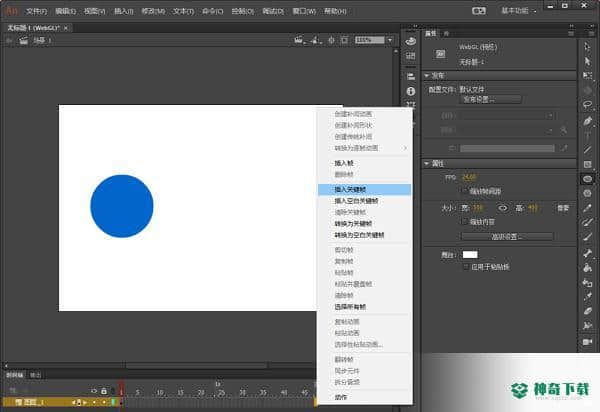Enable the 应用于粘贴板 checkbox

point(465,267)
